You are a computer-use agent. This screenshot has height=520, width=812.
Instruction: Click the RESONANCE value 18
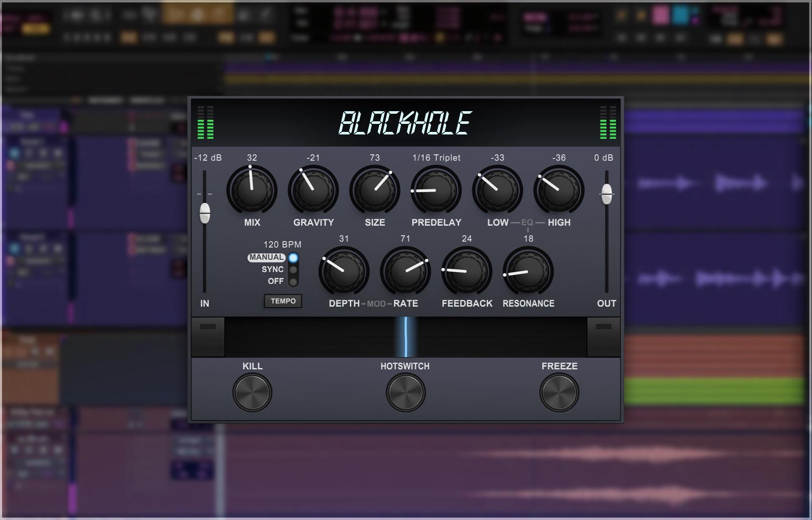pyautogui.click(x=528, y=238)
